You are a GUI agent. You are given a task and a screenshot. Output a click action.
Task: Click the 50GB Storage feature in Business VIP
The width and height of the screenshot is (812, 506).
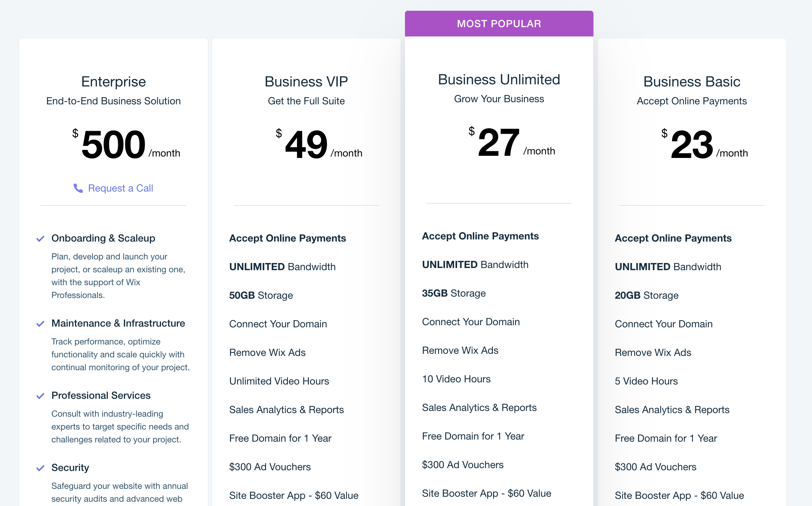tap(261, 295)
